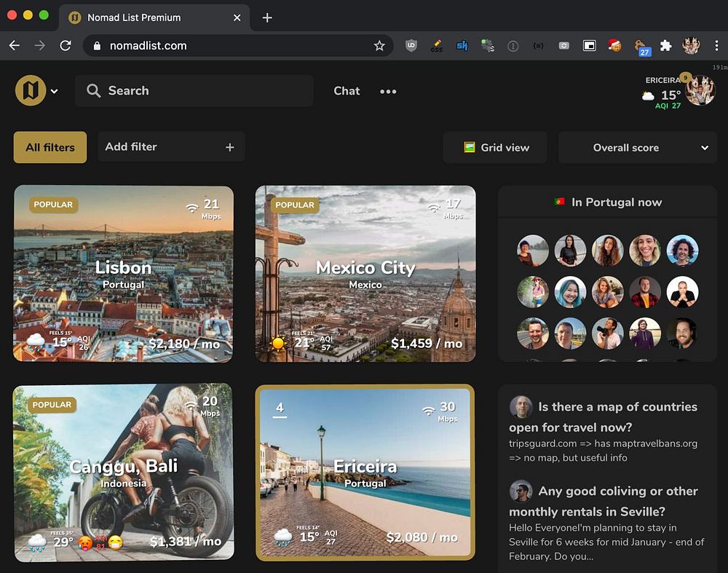
Task: Open the Chat menu item
Action: 347,91
